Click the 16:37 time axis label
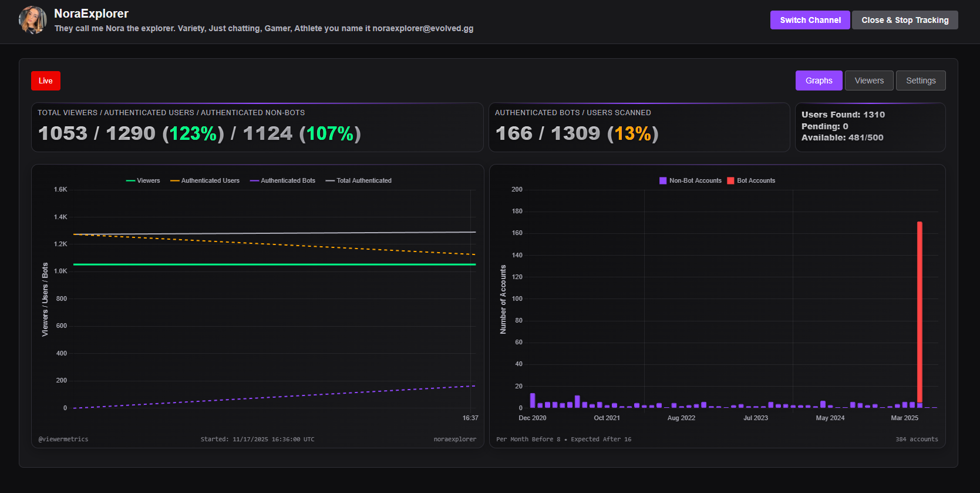980x493 pixels. [x=470, y=418]
